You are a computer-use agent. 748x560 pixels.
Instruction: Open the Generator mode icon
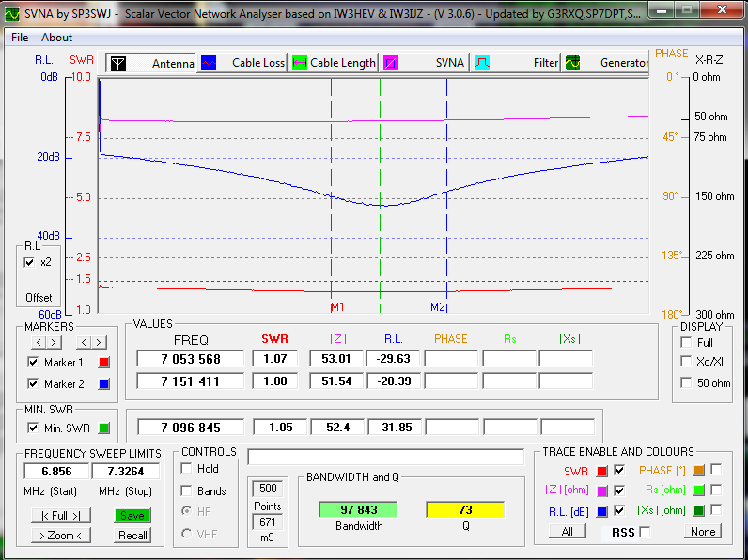(x=572, y=63)
